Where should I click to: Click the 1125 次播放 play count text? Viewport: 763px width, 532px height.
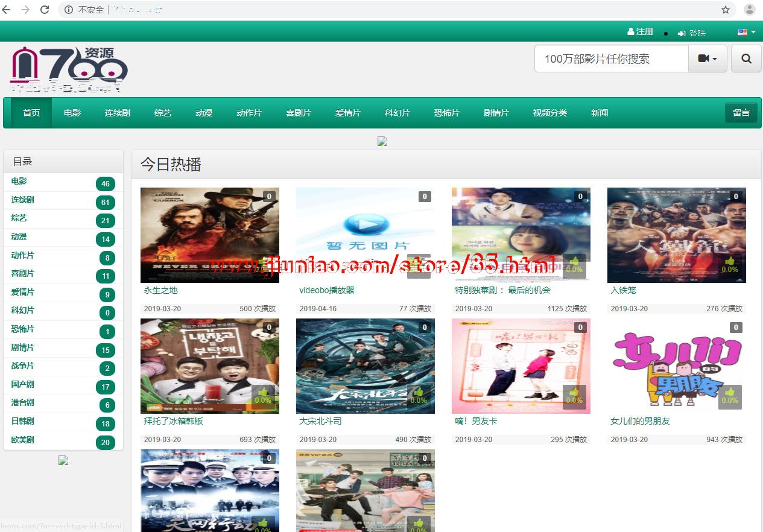568,309
